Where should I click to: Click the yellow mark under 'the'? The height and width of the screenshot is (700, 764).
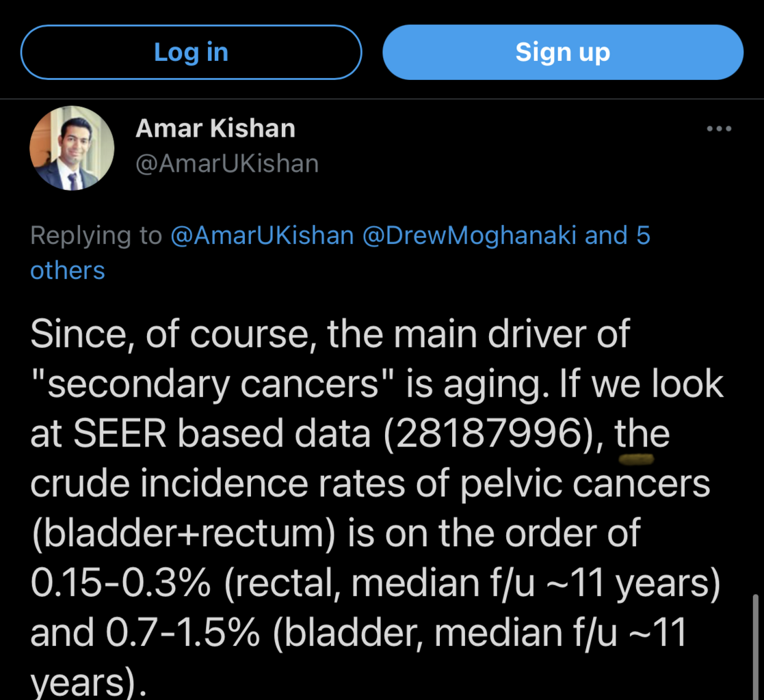(636, 459)
